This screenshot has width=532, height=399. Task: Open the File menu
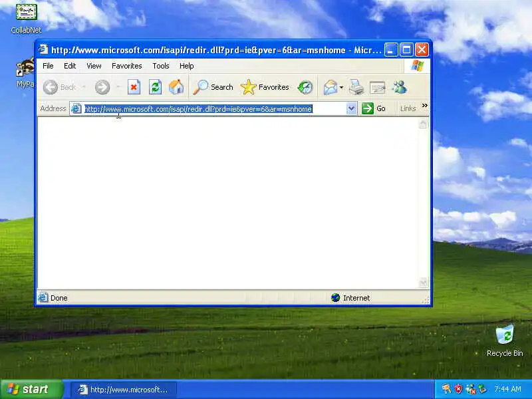coord(48,66)
